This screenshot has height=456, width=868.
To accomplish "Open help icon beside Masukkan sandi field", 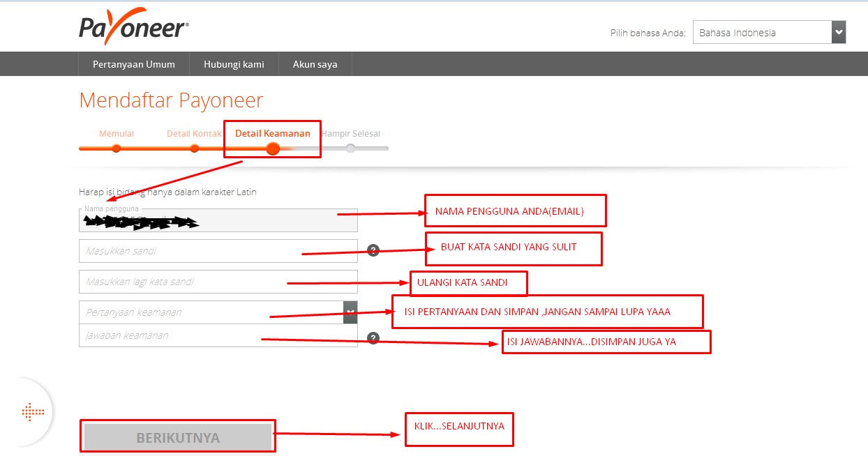I will tap(373, 250).
